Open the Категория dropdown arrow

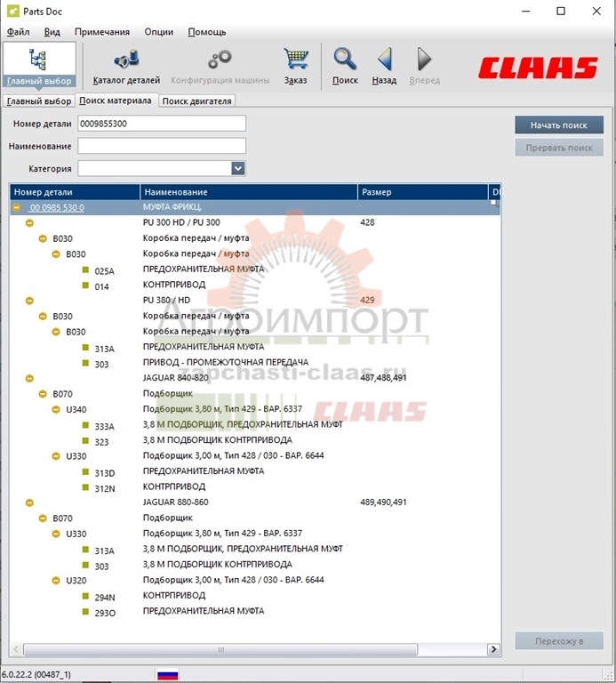pyautogui.click(x=238, y=168)
